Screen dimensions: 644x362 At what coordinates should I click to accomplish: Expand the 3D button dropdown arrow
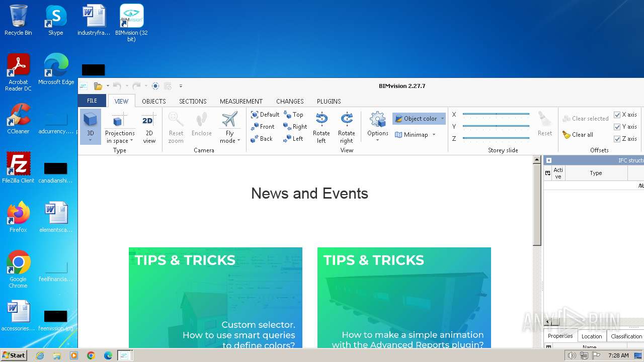pyautogui.click(x=90, y=140)
